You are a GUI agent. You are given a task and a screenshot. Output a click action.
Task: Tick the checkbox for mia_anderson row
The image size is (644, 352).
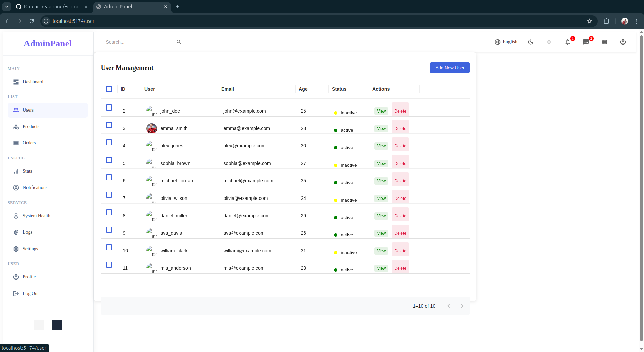[109, 265]
